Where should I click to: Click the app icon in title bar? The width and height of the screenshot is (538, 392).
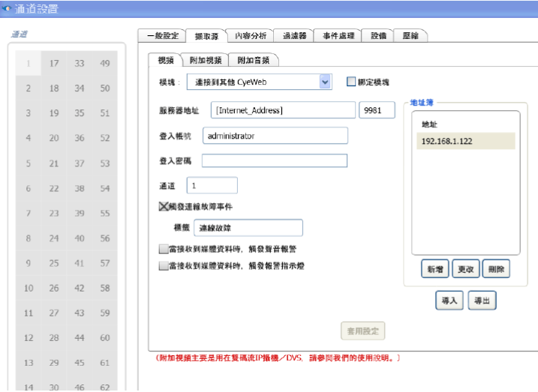(x=7, y=8)
